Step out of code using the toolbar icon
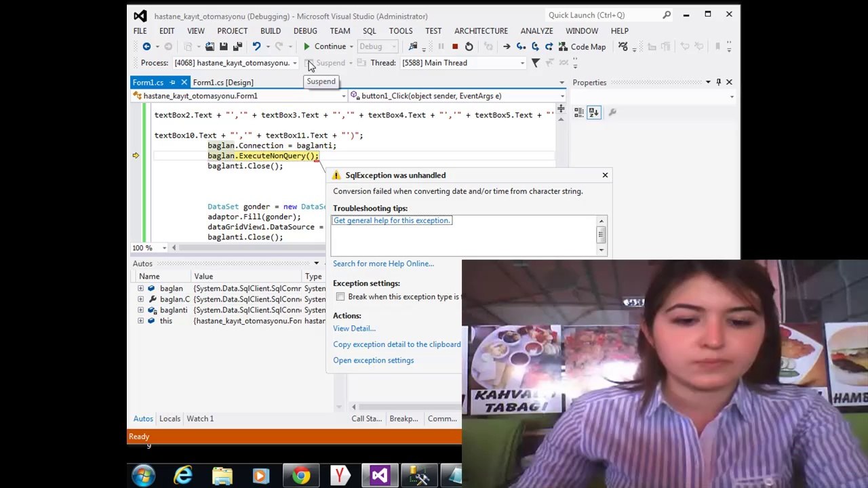This screenshot has width=868, height=488. [x=549, y=47]
